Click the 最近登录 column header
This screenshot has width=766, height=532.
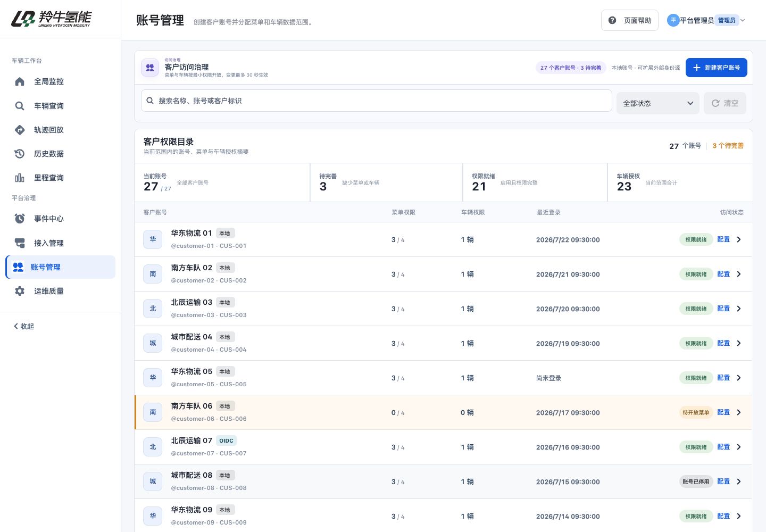click(x=548, y=212)
